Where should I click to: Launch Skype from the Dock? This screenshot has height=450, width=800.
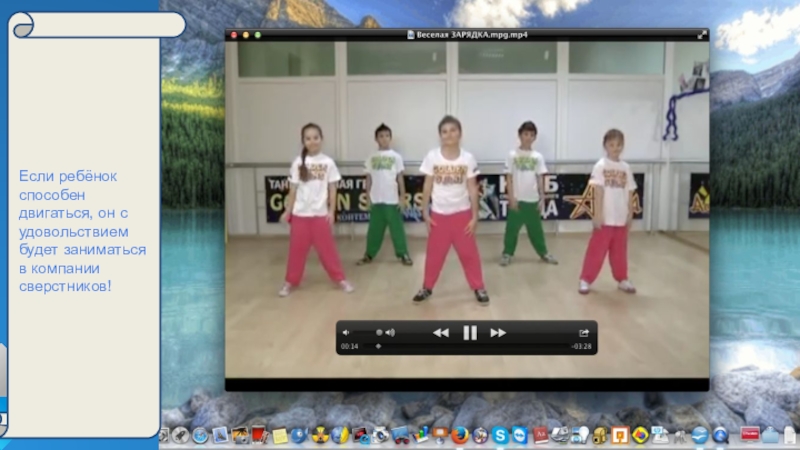pyautogui.click(x=499, y=435)
